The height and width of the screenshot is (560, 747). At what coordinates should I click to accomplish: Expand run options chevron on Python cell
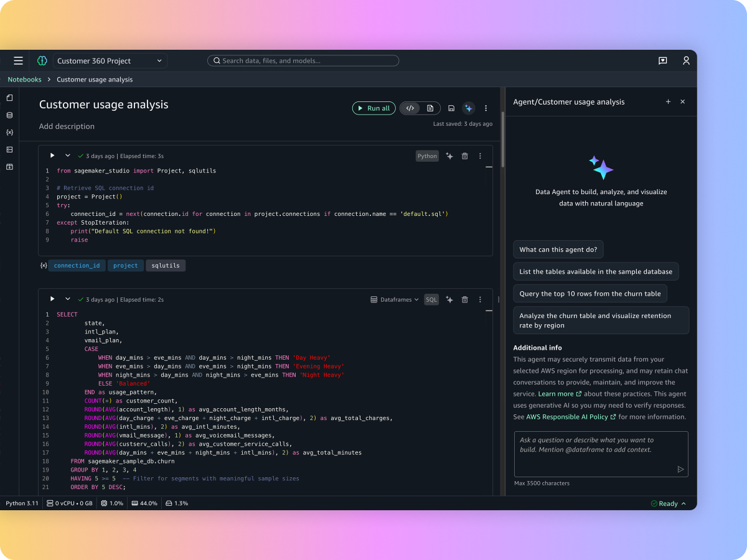tap(68, 156)
